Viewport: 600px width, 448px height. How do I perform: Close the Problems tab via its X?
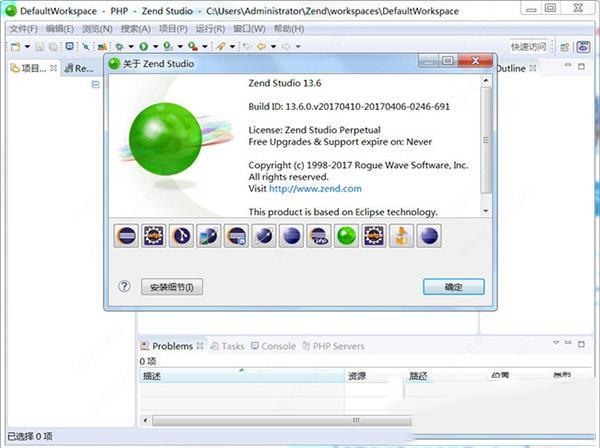tap(200, 346)
